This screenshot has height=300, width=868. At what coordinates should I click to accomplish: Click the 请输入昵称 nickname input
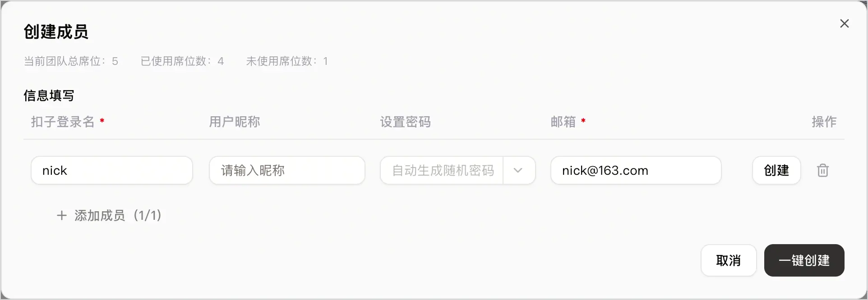click(287, 170)
